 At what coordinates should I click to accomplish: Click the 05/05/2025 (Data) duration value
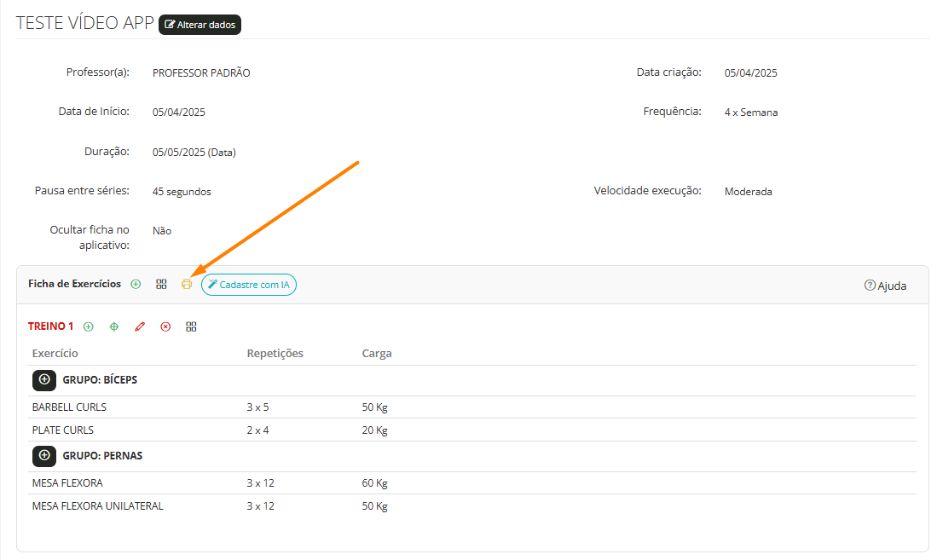[194, 153]
